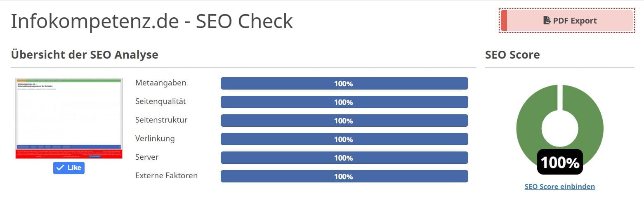Click the black 100% score badge
The width and height of the screenshot is (644, 208).
[560, 162]
